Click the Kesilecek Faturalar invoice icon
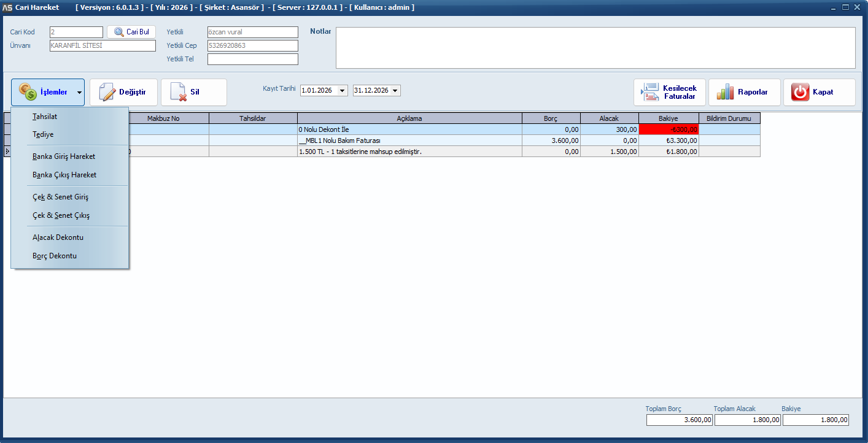This screenshot has width=868, height=443. (x=649, y=92)
